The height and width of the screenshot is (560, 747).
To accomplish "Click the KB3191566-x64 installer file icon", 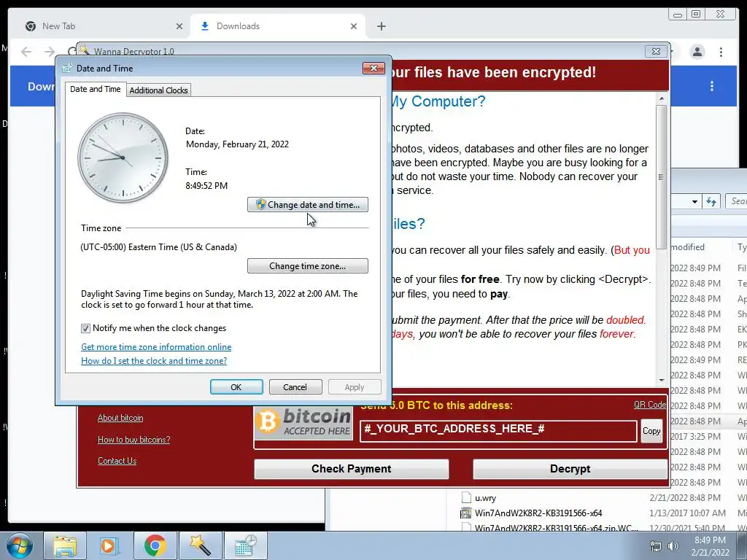I will click(x=465, y=513).
